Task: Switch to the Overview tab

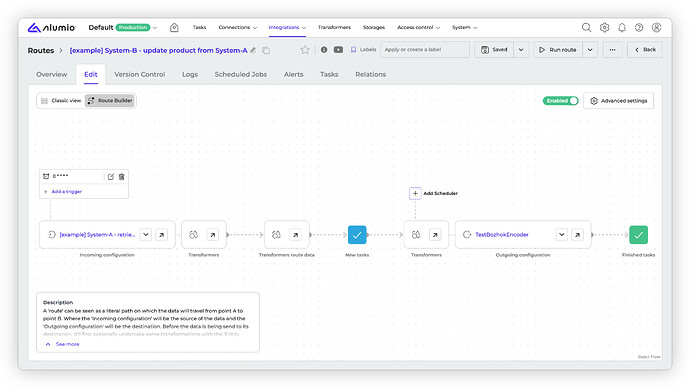Action: [51, 74]
